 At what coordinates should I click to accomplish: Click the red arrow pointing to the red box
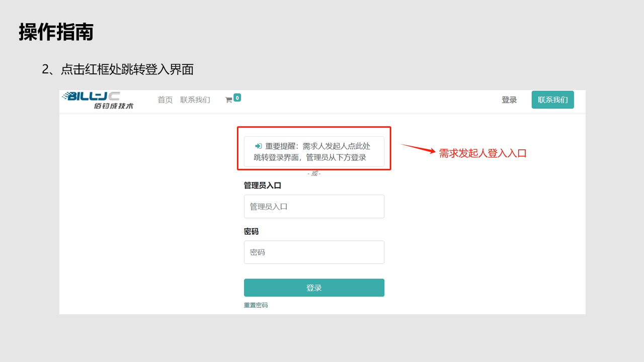pyautogui.click(x=418, y=148)
